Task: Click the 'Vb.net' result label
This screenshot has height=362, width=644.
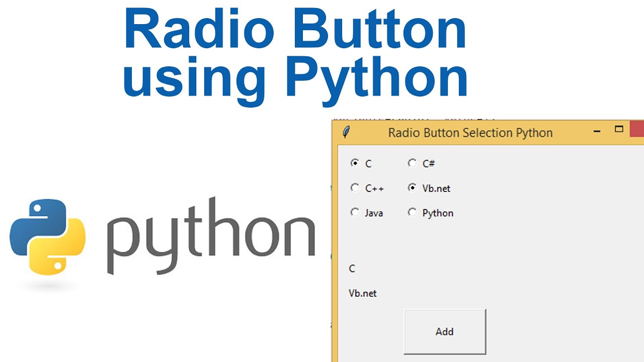Action: point(363,293)
